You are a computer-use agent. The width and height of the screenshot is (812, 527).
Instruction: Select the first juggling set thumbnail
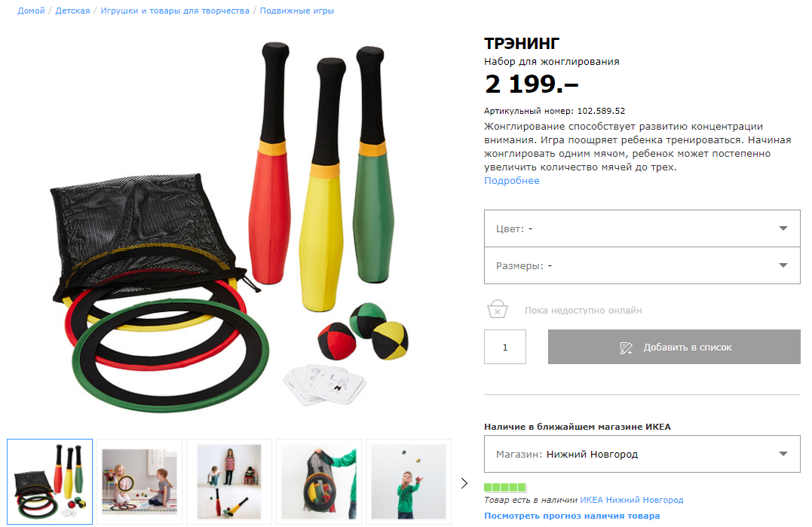point(50,482)
